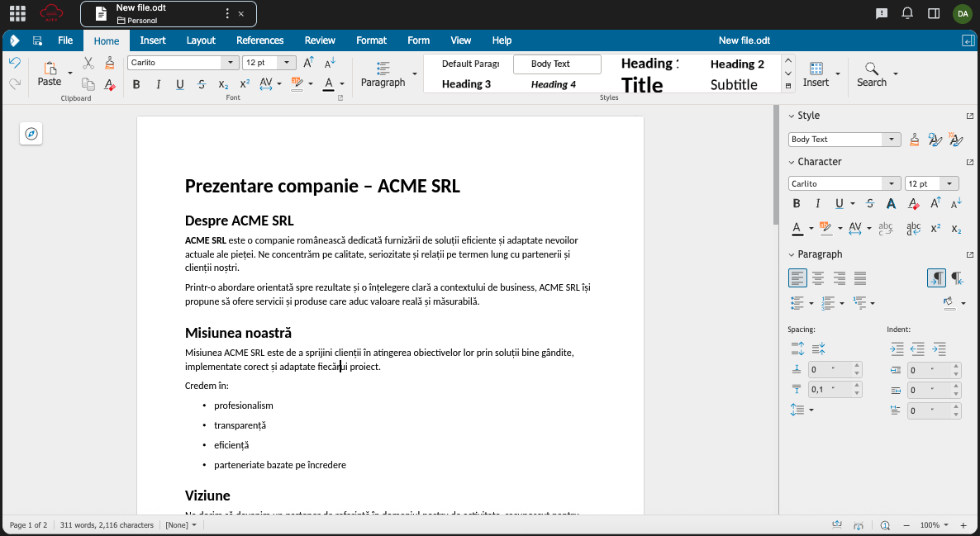Click the Undo arrow in the toolbar
980x536 pixels.
coord(14,63)
